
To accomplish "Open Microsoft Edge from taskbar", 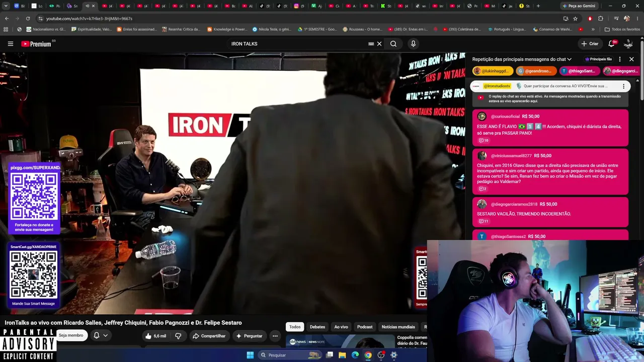I will [355, 355].
